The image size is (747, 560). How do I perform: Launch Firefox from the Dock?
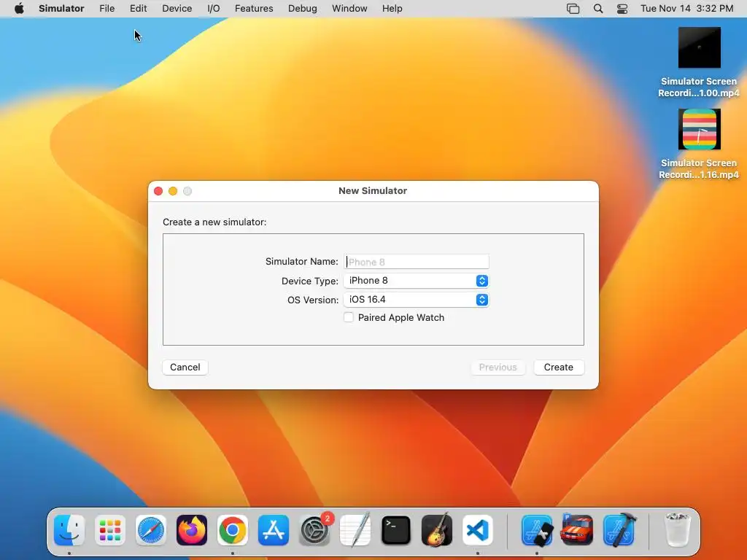coord(192,530)
